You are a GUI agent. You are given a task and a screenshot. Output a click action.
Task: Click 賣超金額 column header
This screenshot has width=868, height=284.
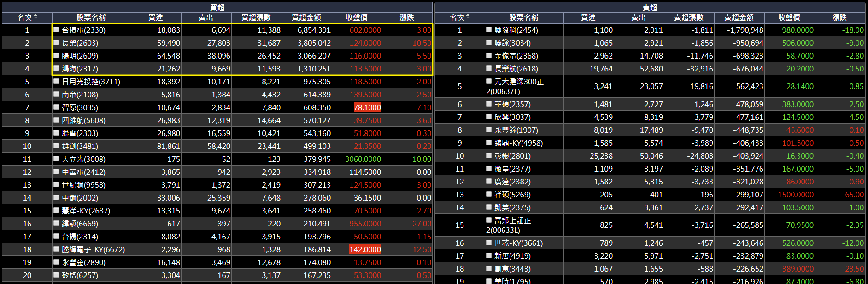pyautogui.click(x=739, y=18)
